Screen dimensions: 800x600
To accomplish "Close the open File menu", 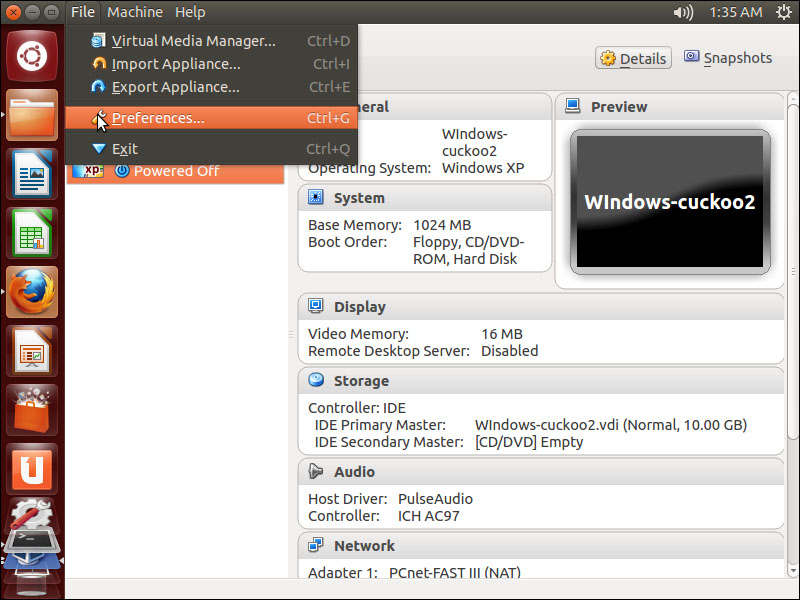I will [83, 12].
